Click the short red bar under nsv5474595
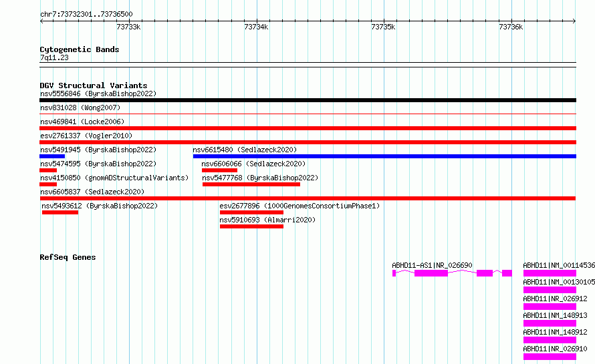The height and width of the screenshot is (364, 595). (x=48, y=170)
